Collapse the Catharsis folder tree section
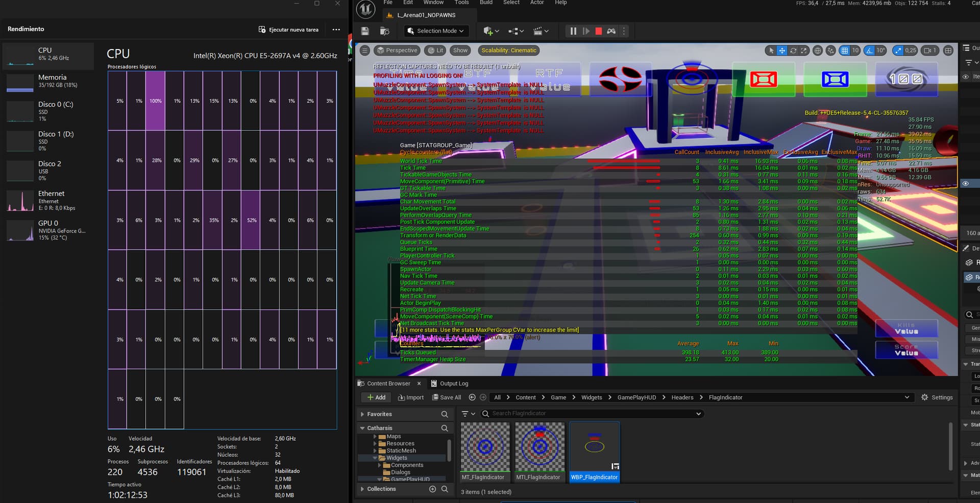The image size is (980, 503). tap(362, 428)
